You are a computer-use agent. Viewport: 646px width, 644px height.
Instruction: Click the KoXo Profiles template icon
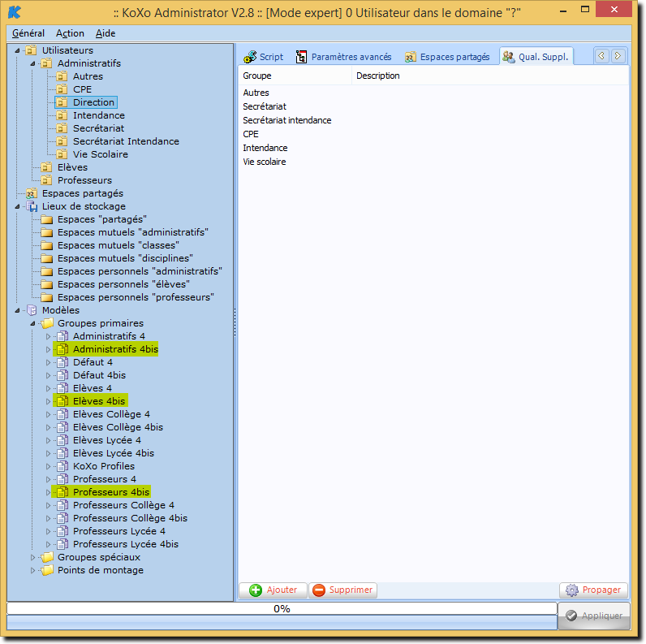click(62, 466)
